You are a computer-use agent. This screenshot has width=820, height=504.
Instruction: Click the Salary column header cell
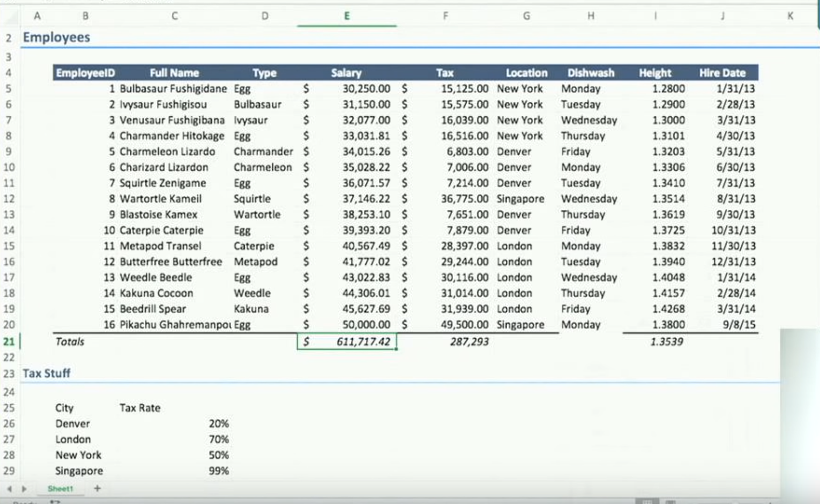[x=346, y=73]
